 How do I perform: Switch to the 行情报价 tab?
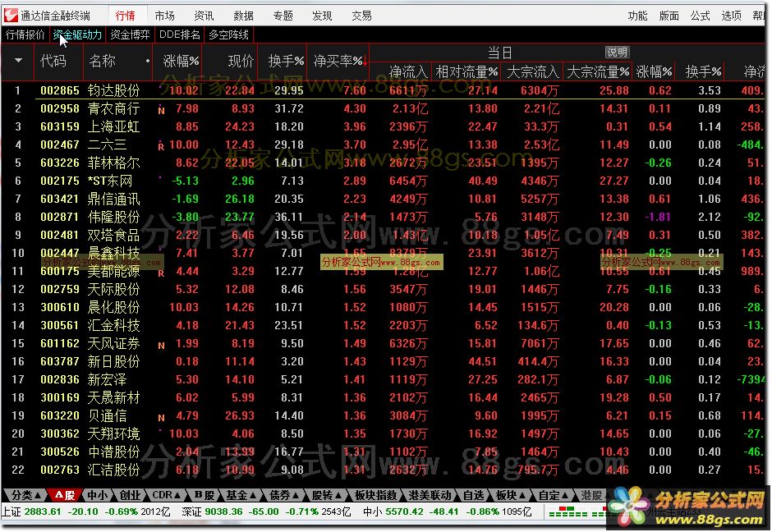(x=25, y=34)
